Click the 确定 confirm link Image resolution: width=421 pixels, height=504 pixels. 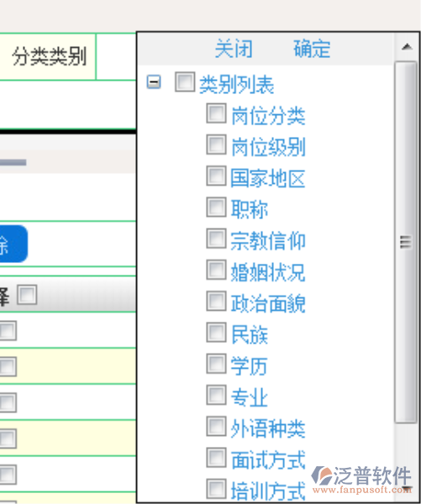point(312,49)
